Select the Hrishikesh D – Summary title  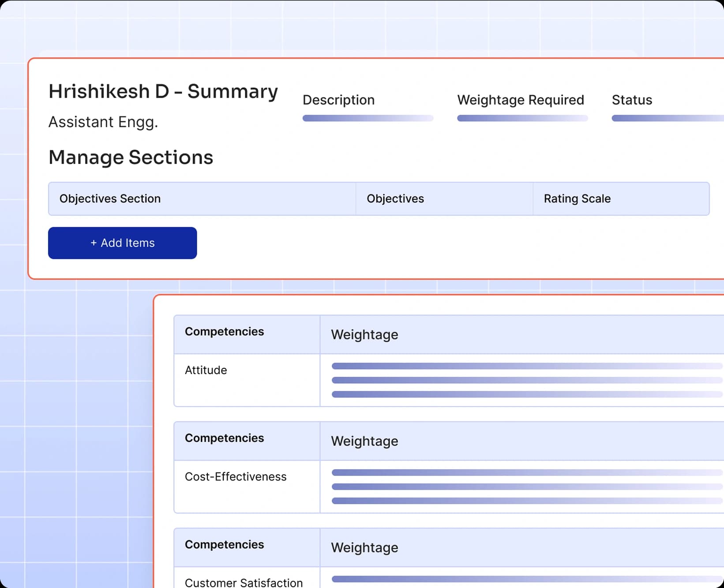(x=163, y=91)
